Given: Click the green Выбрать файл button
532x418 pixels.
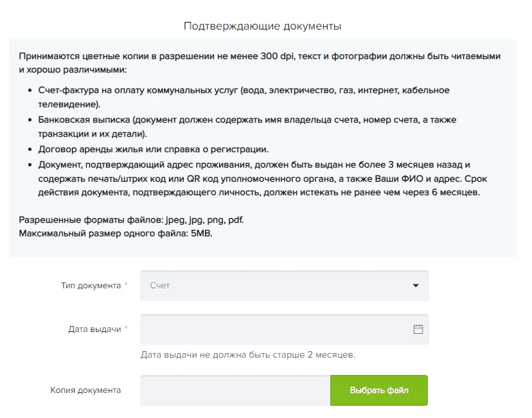Looking at the screenshot, I should pyautogui.click(x=379, y=390).
